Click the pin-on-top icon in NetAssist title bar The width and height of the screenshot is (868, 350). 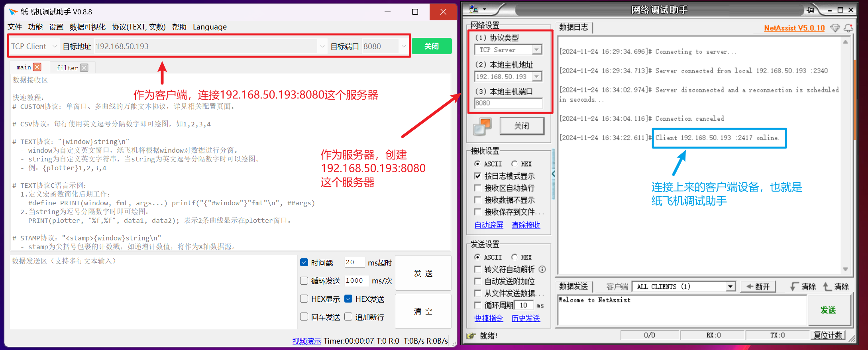pyautogui.click(x=810, y=10)
